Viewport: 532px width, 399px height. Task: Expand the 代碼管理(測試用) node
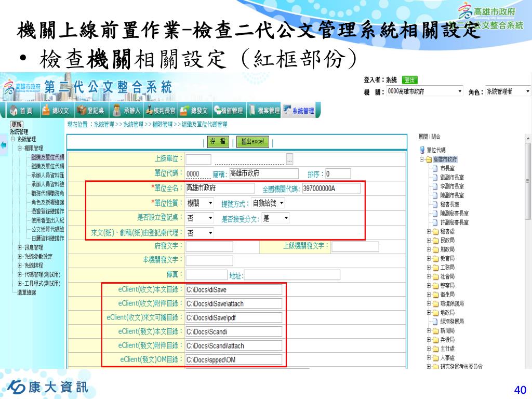click(x=20, y=274)
